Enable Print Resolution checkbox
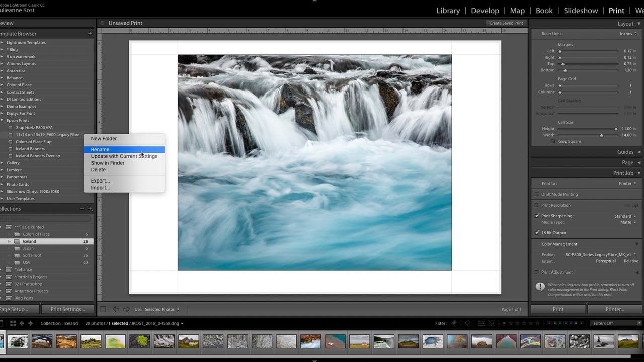This screenshot has width=644, height=362. 536,205
